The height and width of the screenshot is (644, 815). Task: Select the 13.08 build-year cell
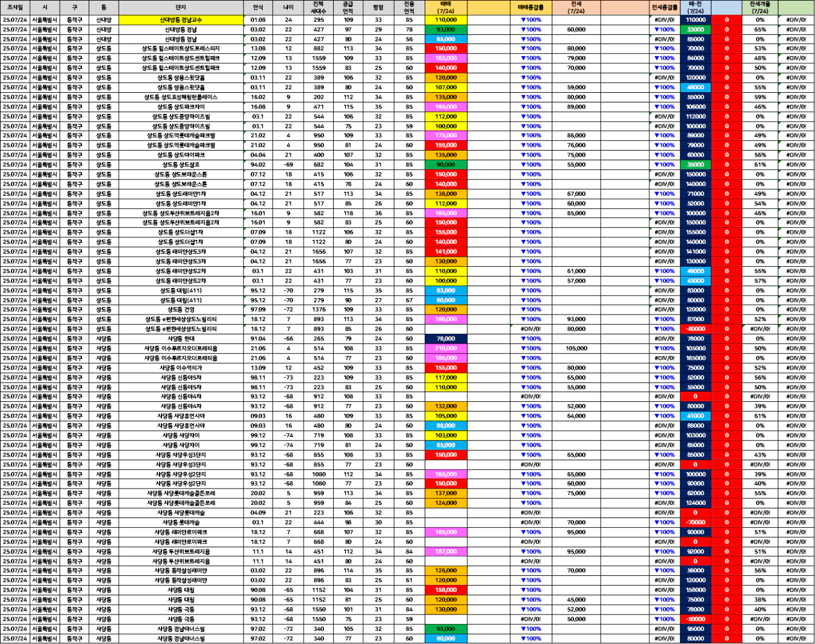(x=258, y=49)
